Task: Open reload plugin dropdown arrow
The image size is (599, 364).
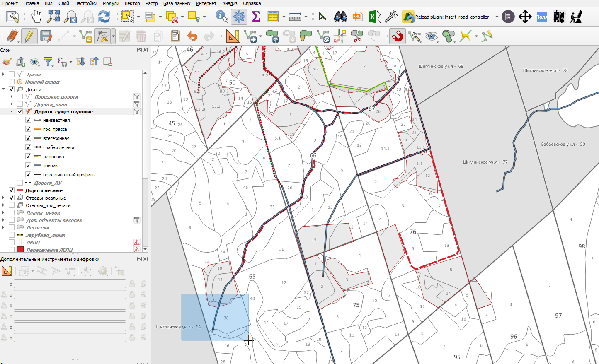Action: tap(497, 17)
